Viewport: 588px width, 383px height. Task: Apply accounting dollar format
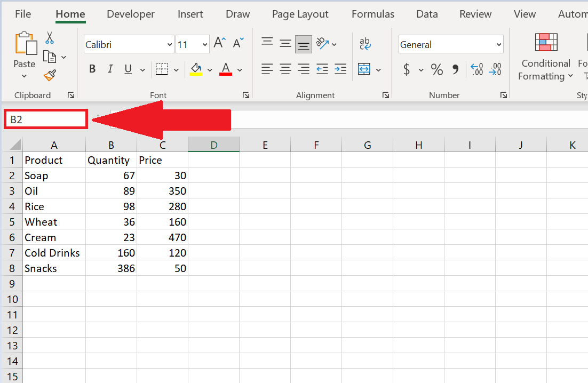(x=406, y=69)
